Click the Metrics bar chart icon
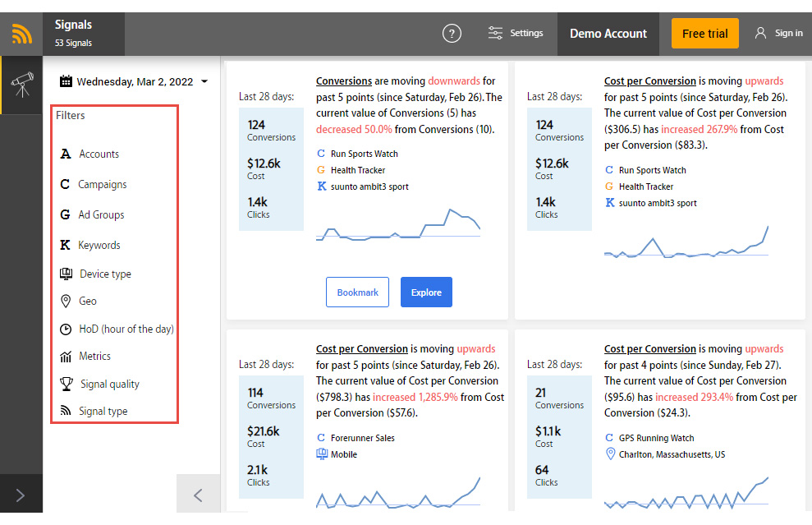The height and width of the screenshot is (525, 812). click(66, 357)
